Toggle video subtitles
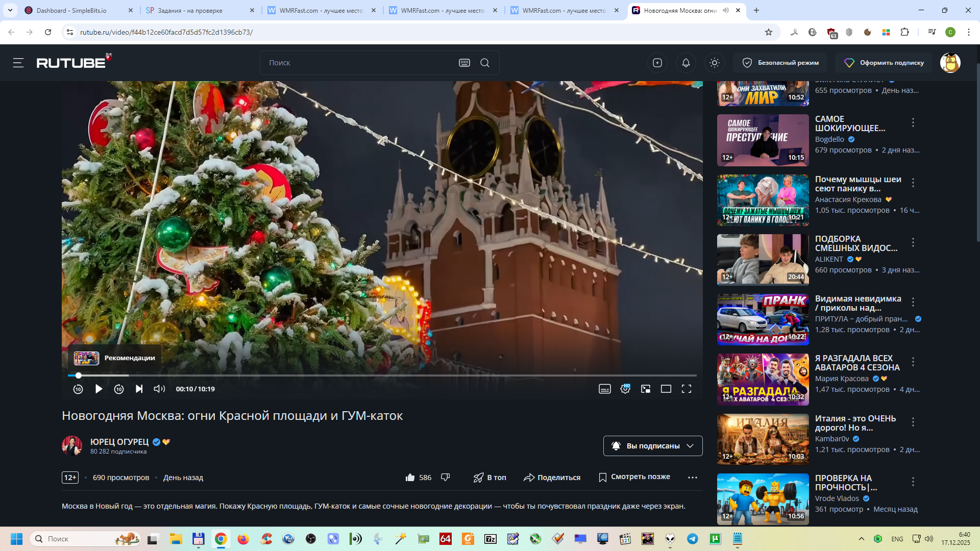Image resolution: width=980 pixels, height=551 pixels. click(x=605, y=389)
